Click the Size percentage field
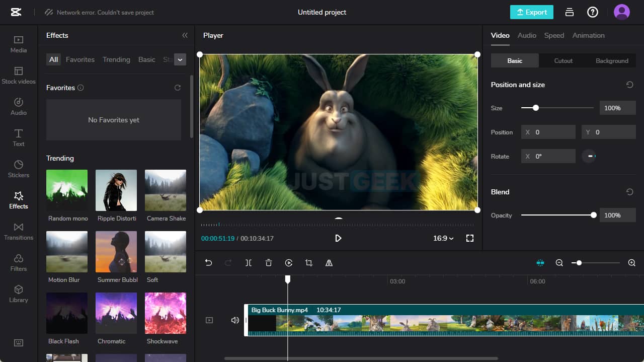This screenshot has height=362, width=644. 618,108
